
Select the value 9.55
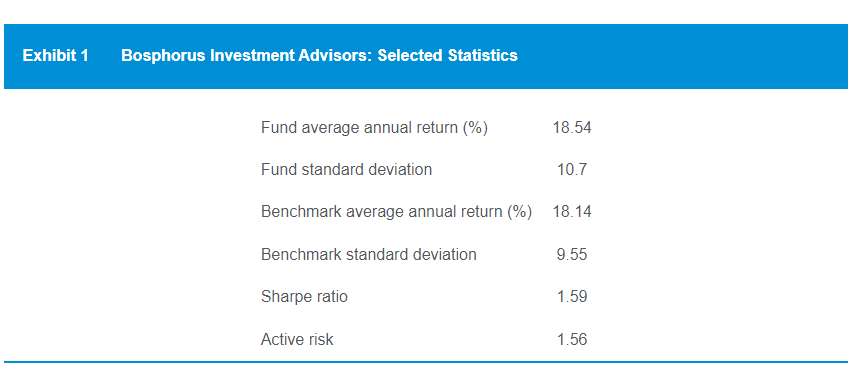pyautogui.click(x=572, y=254)
